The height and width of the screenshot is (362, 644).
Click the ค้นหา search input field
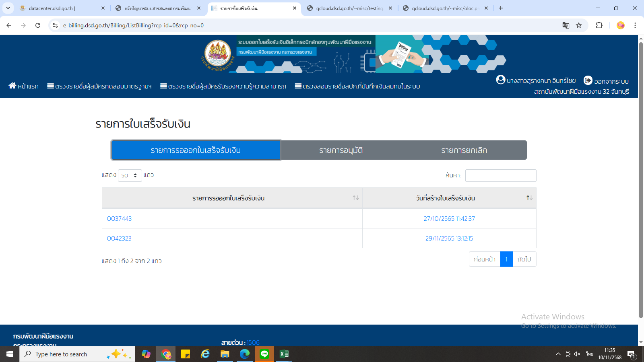500,175
